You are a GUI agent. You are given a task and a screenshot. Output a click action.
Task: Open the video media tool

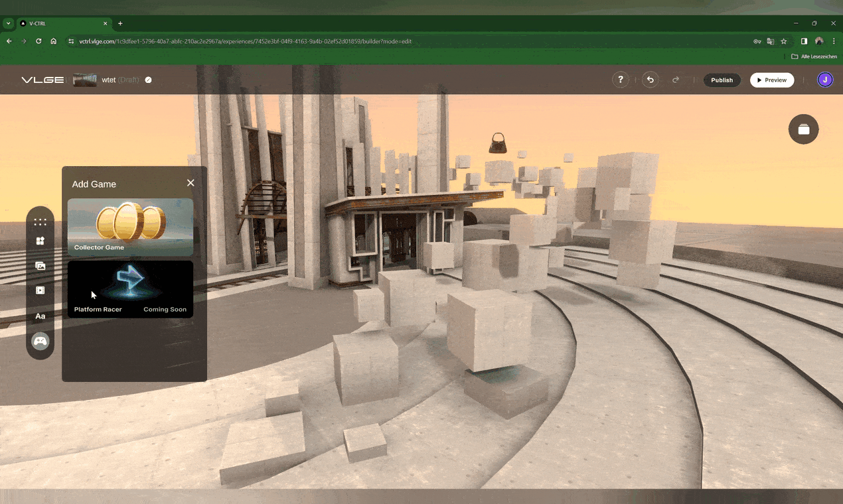click(x=40, y=290)
